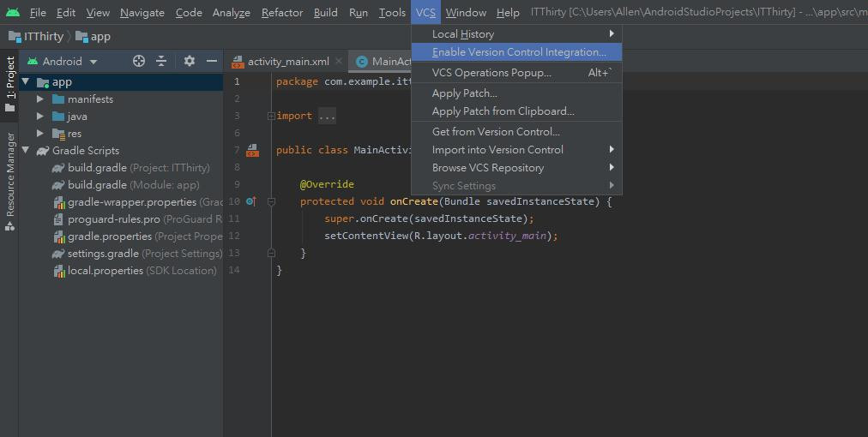Screen dimensions: 868x437
Task: Click the activity_main reference in code
Action: point(507,236)
